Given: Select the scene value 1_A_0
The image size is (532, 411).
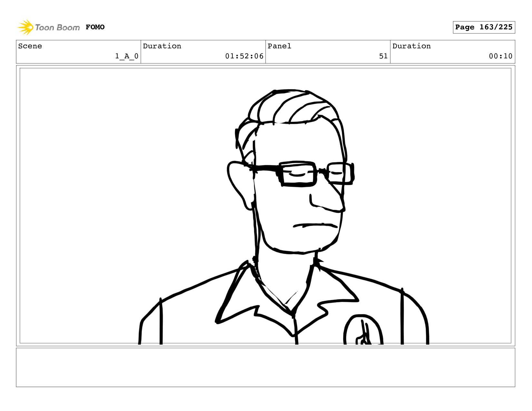Looking at the screenshot, I should pyautogui.click(x=127, y=56).
